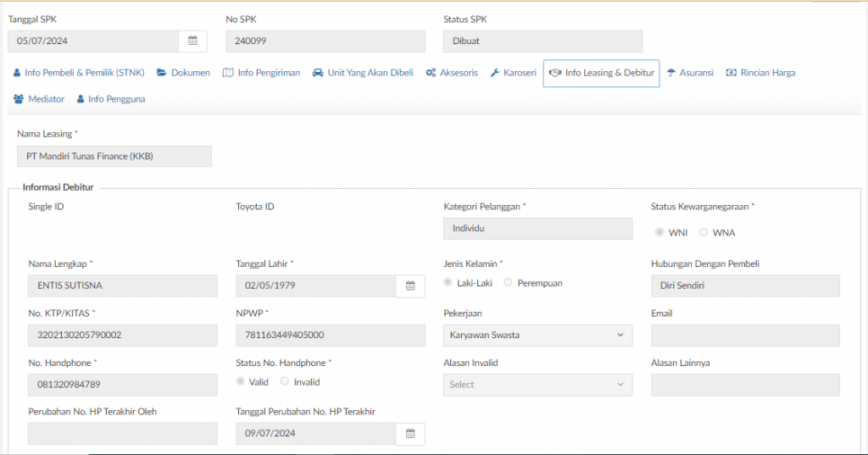Switch to the Info Pembeli & Pemilik (STNK) tab

(x=79, y=73)
